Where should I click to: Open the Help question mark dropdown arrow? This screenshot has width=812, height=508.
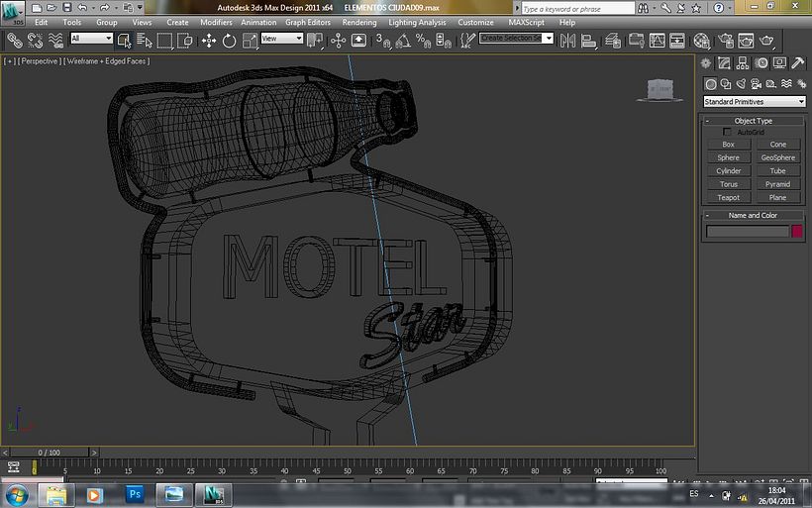[x=730, y=8]
